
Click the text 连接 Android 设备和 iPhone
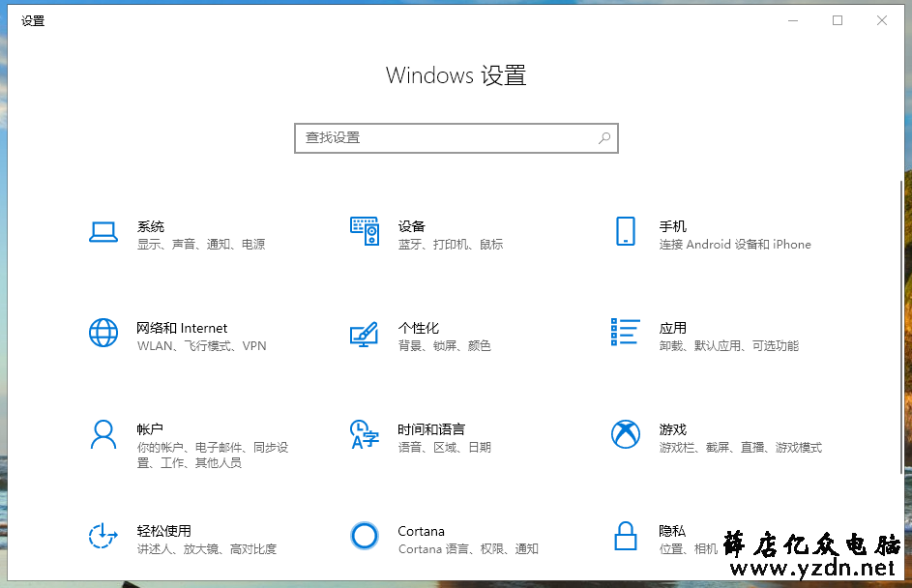coord(735,245)
